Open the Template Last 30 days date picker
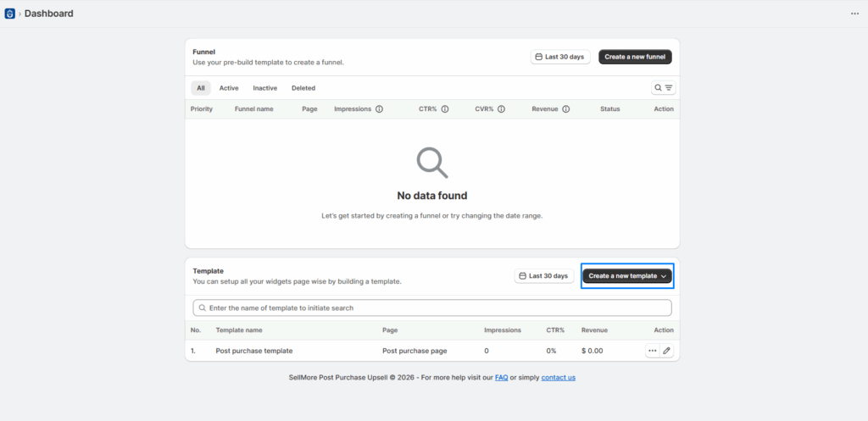Image resolution: width=868 pixels, height=421 pixels. tap(544, 276)
